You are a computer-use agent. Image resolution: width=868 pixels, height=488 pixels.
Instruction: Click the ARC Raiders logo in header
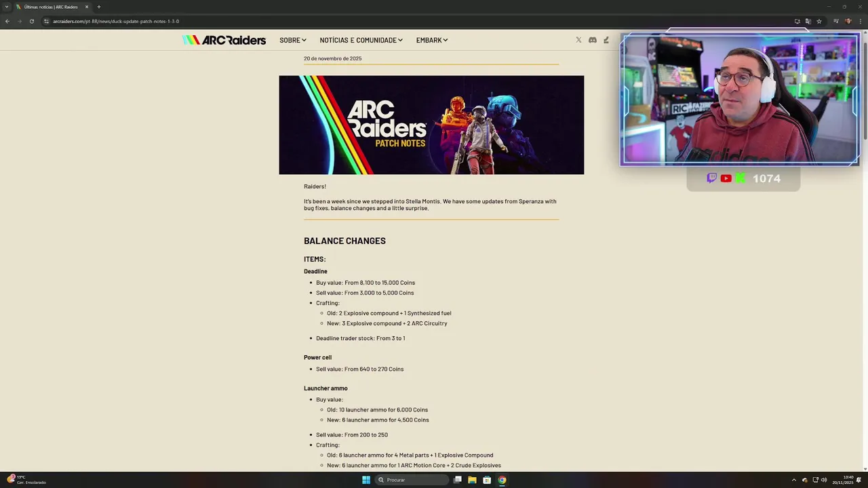coord(224,40)
